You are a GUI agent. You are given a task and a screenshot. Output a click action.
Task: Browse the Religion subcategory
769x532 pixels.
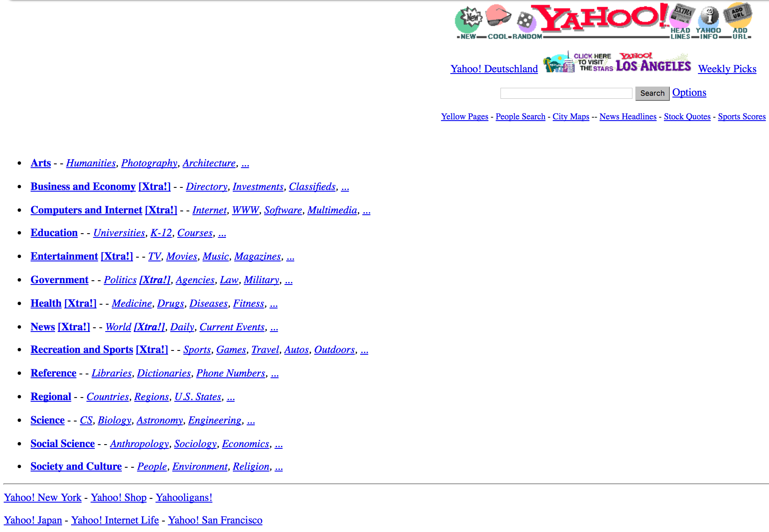coord(251,466)
